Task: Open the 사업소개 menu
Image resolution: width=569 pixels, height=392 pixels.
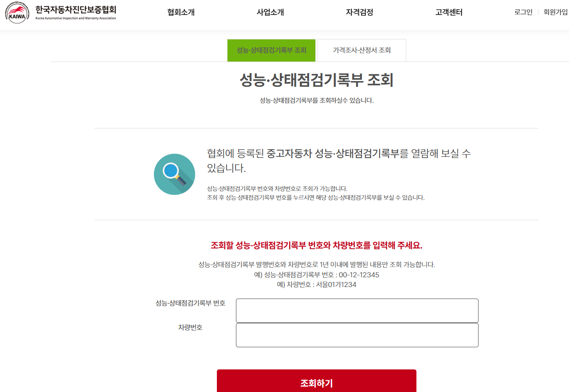Action: tap(270, 12)
